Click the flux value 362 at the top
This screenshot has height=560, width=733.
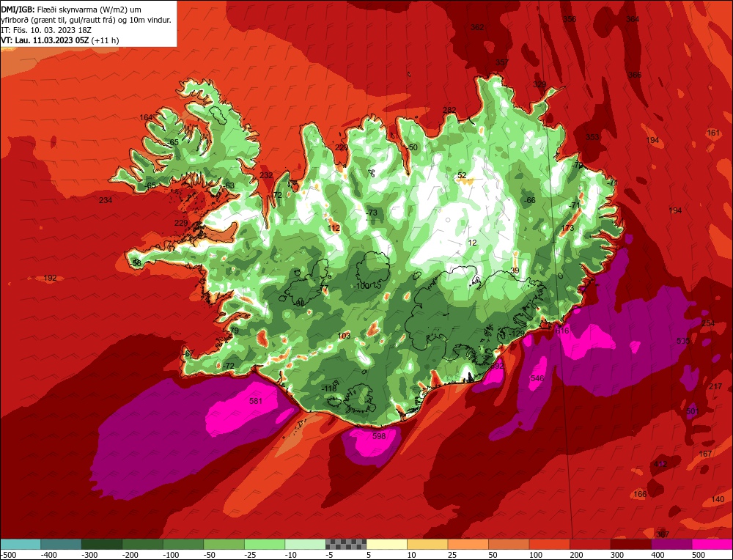tap(477, 27)
